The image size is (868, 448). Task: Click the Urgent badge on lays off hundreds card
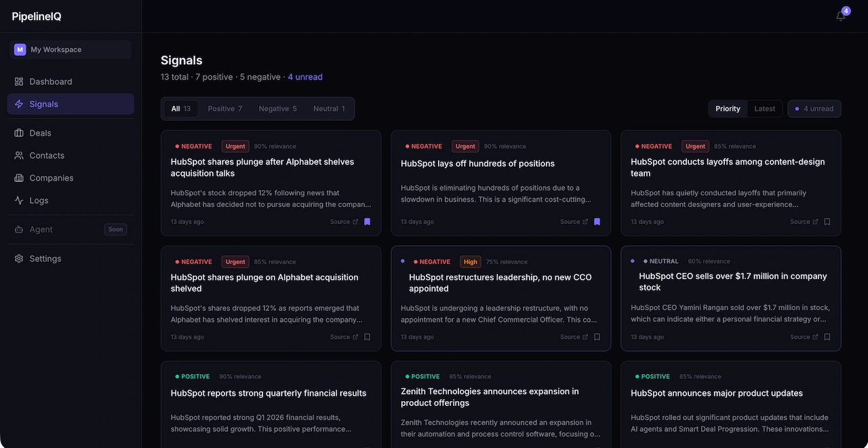pos(465,147)
